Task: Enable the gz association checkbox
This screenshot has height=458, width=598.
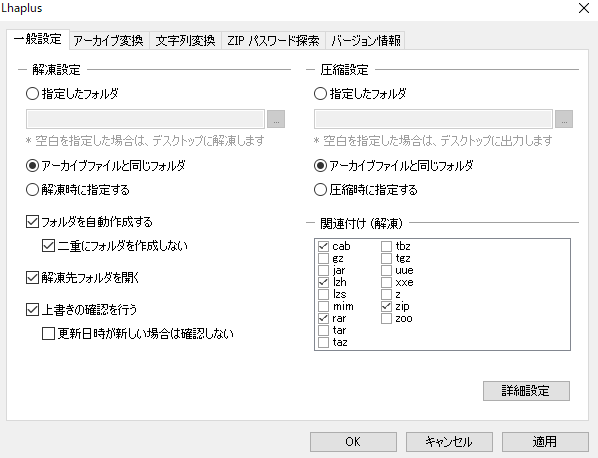Action: pyautogui.click(x=323, y=258)
